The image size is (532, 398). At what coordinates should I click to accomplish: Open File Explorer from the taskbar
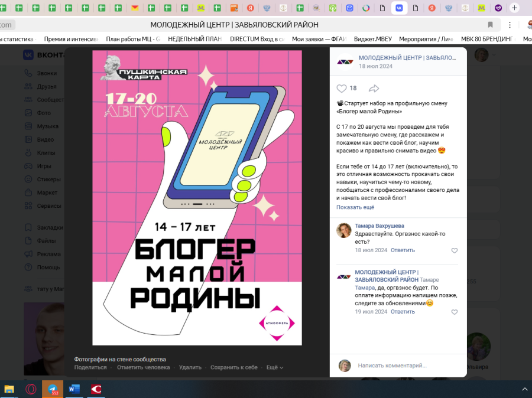point(9,389)
